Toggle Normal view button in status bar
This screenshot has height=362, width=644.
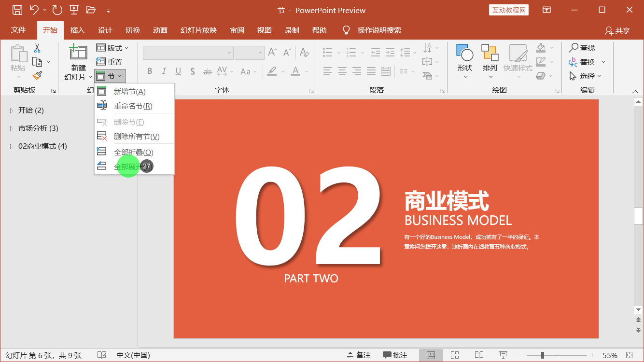[x=431, y=355]
